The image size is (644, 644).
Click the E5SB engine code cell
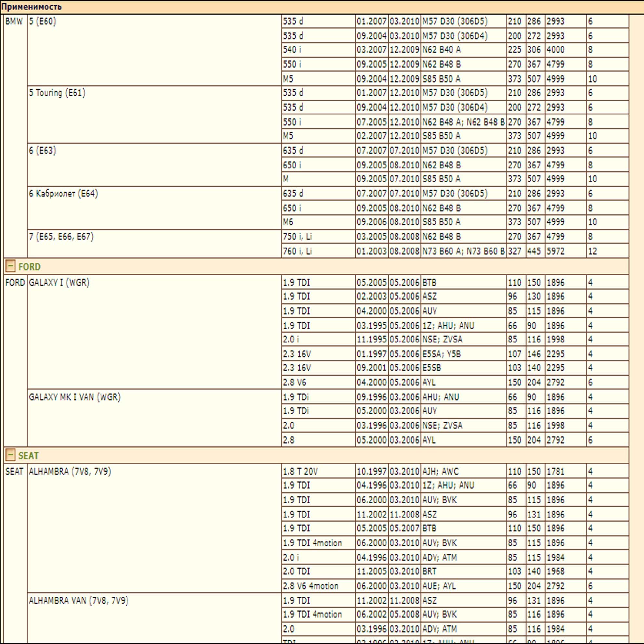(x=432, y=368)
